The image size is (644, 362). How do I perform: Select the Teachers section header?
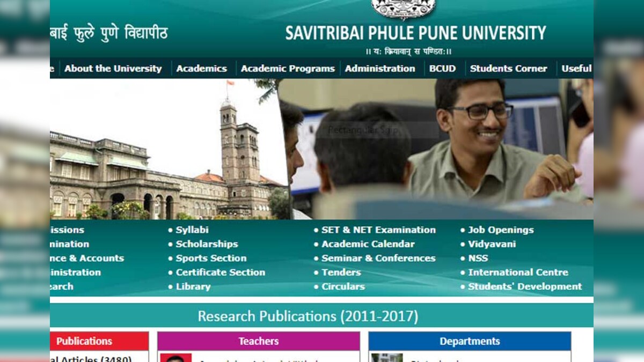pos(258,341)
